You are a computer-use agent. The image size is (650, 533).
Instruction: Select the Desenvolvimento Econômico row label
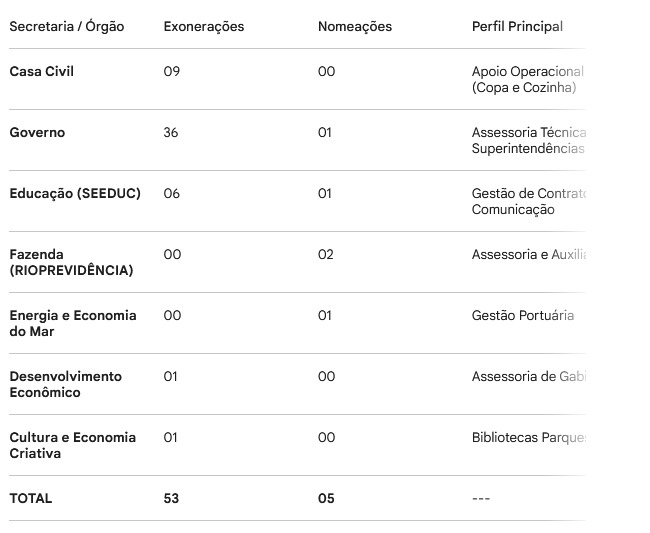coord(66,384)
